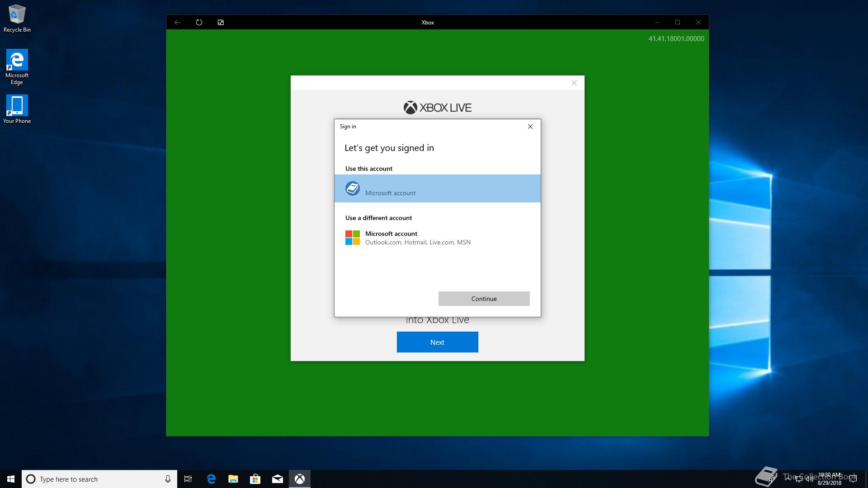This screenshot has height=488, width=868.
Task: Click the Continue button
Action: pyautogui.click(x=484, y=299)
